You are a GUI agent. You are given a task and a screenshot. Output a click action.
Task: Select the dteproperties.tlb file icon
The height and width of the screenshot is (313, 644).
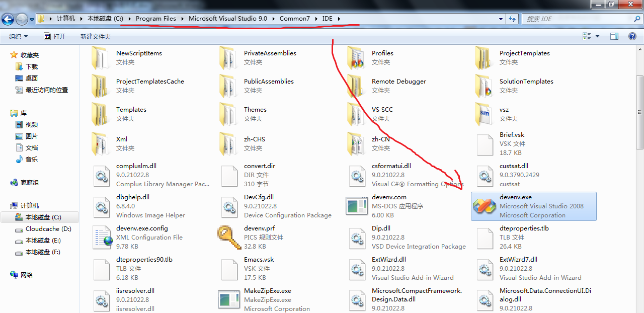[x=485, y=238]
